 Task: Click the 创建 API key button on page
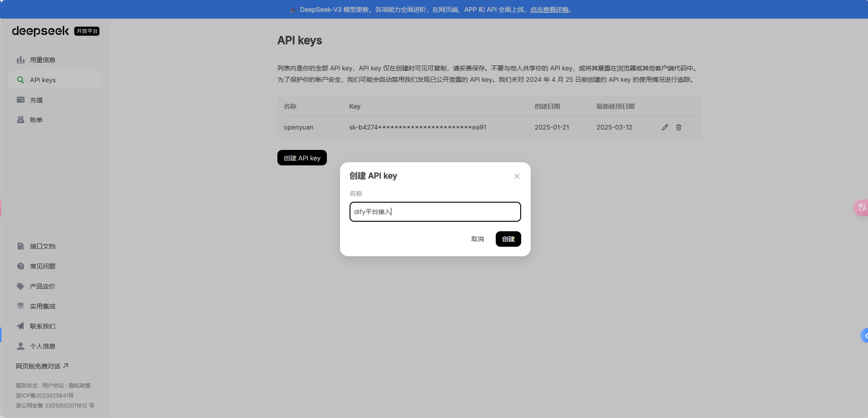point(302,158)
